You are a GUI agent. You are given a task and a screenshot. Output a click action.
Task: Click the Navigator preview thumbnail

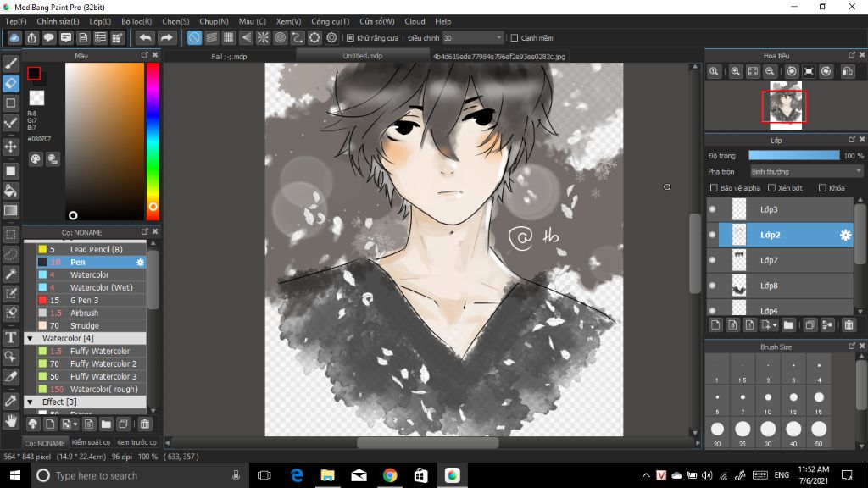[786, 105]
